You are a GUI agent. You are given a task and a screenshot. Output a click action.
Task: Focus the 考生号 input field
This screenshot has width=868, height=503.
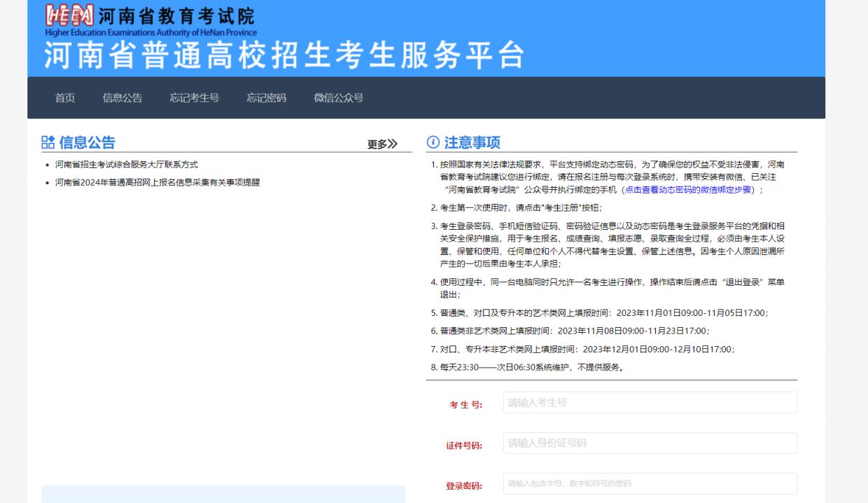[x=650, y=403]
